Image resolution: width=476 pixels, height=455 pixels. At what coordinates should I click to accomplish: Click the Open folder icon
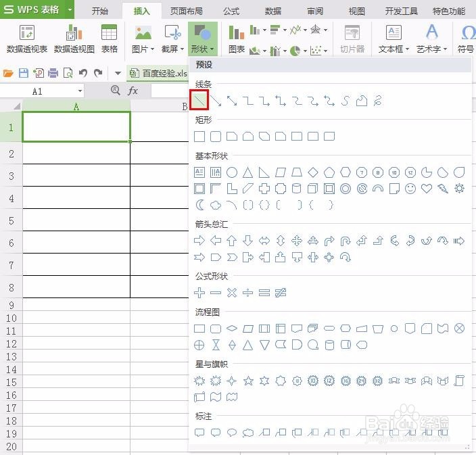pyautogui.click(x=8, y=73)
